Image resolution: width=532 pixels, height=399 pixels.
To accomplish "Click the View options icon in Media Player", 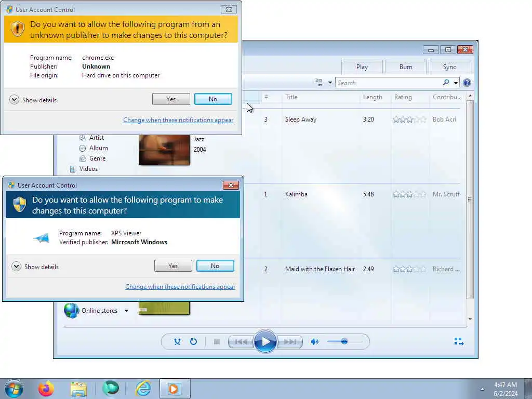I will 318,82.
